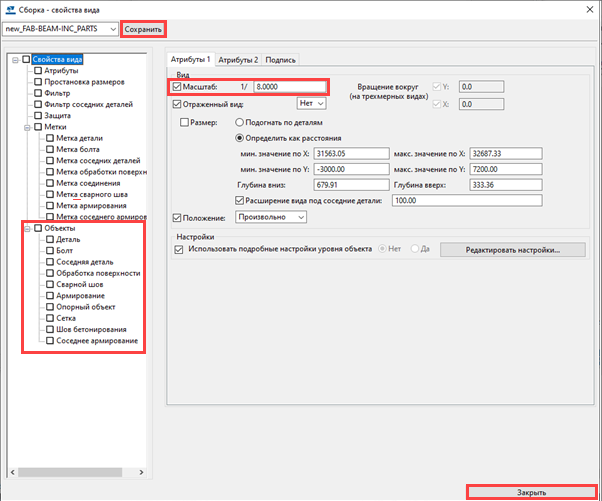The image size is (602, 501).
Task: Click the Сохранить button
Action: (x=142, y=30)
